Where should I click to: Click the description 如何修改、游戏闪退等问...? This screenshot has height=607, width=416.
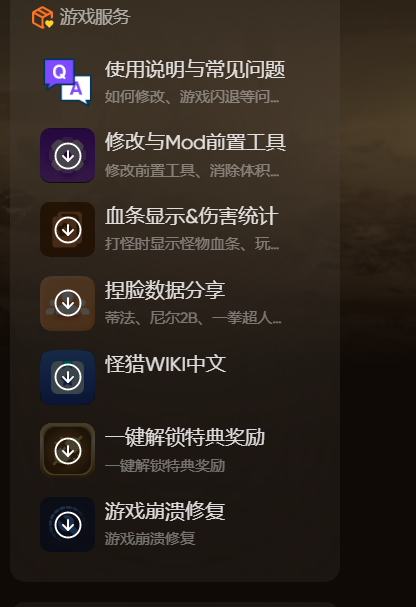click(x=192, y=96)
